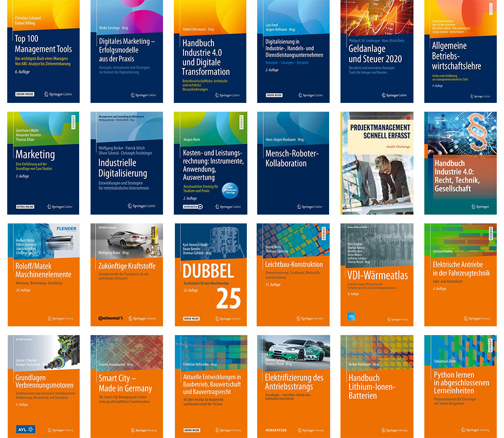Open Handbuch Industrie 4.0 und Digitale Transformation
The height and width of the screenshot is (438, 504).
pos(210,51)
